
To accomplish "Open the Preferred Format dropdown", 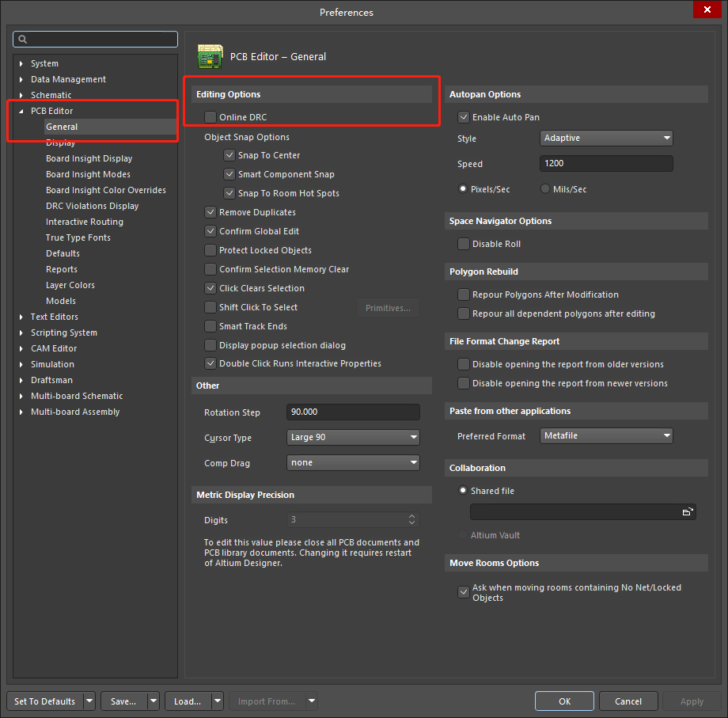I will coord(606,435).
